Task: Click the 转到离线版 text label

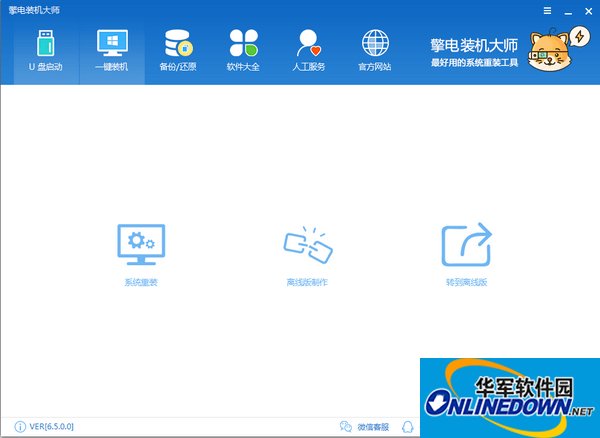Action: coord(466,282)
